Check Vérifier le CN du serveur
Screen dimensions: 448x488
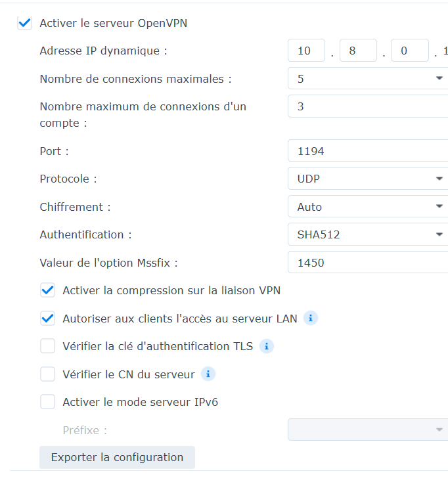[48, 374]
